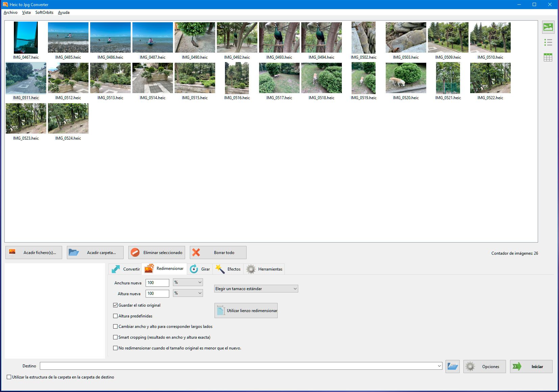Select thumbnail IMG_0523.heic
This screenshot has height=392, width=559.
click(26, 118)
